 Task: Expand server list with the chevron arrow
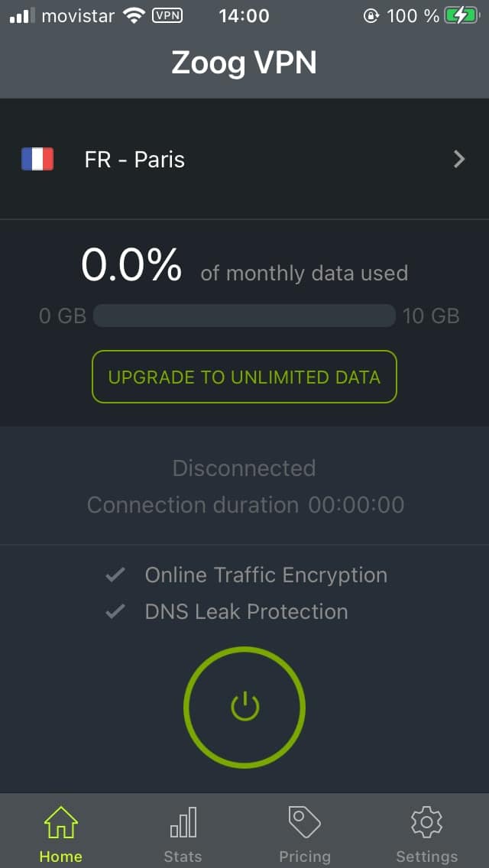pyautogui.click(x=459, y=160)
